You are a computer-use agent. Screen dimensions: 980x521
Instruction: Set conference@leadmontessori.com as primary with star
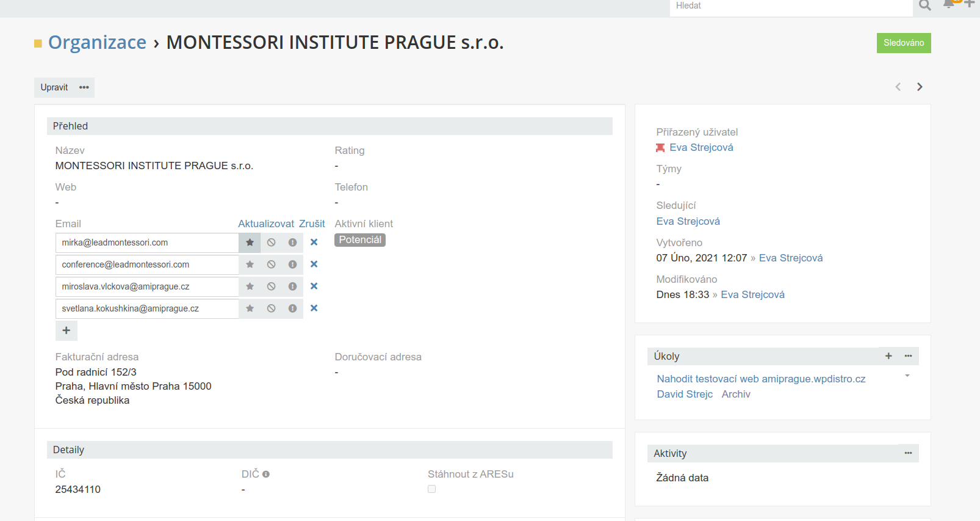tap(250, 264)
